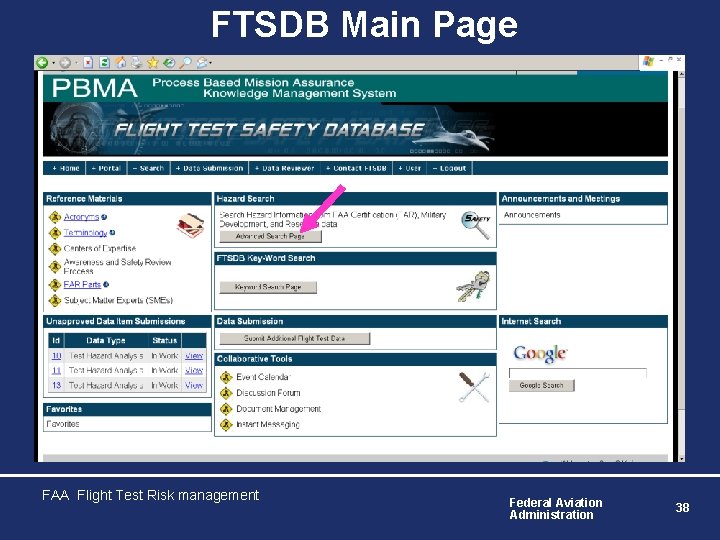
Task: Click the browser Back arrow
Action: click(42, 62)
